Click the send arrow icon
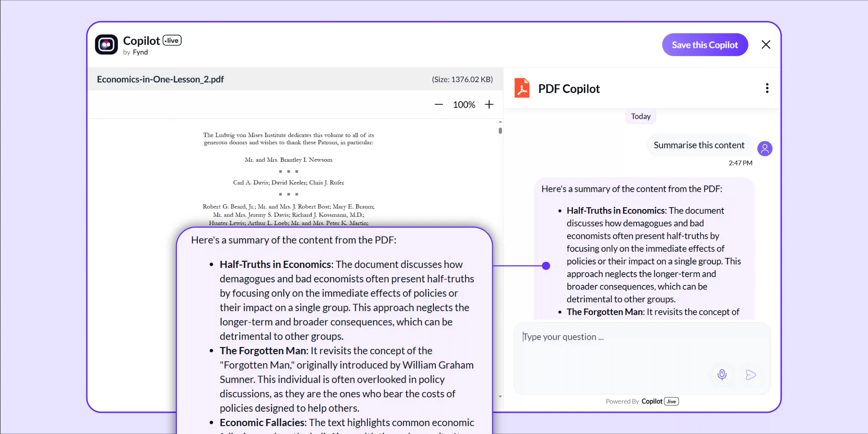868x434 pixels. (751, 375)
